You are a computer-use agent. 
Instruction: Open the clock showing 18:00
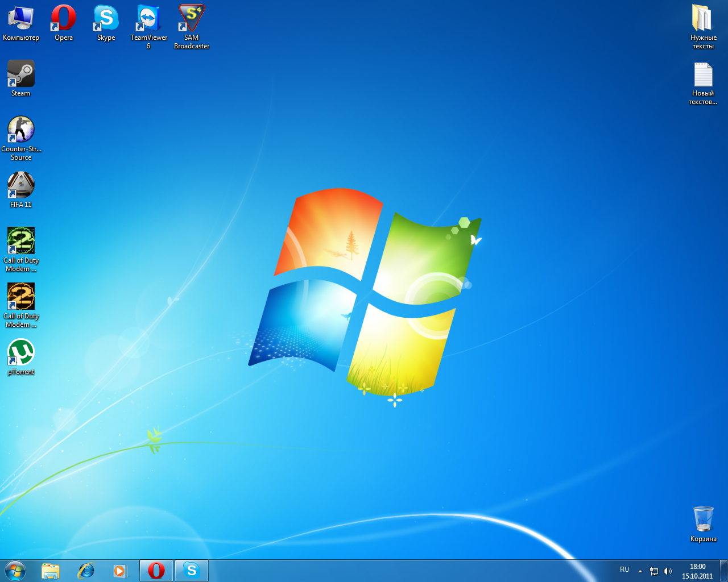coord(697,571)
